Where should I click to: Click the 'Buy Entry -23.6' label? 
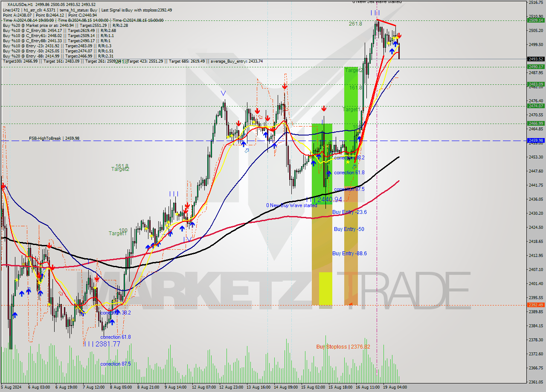[x=349, y=212]
